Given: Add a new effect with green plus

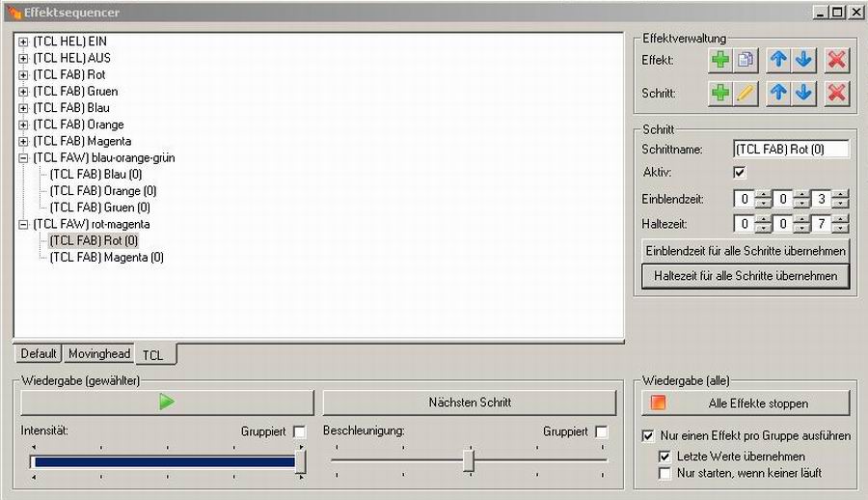Looking at the screenshot, I should pyautogui.click(x=719, y=60).
